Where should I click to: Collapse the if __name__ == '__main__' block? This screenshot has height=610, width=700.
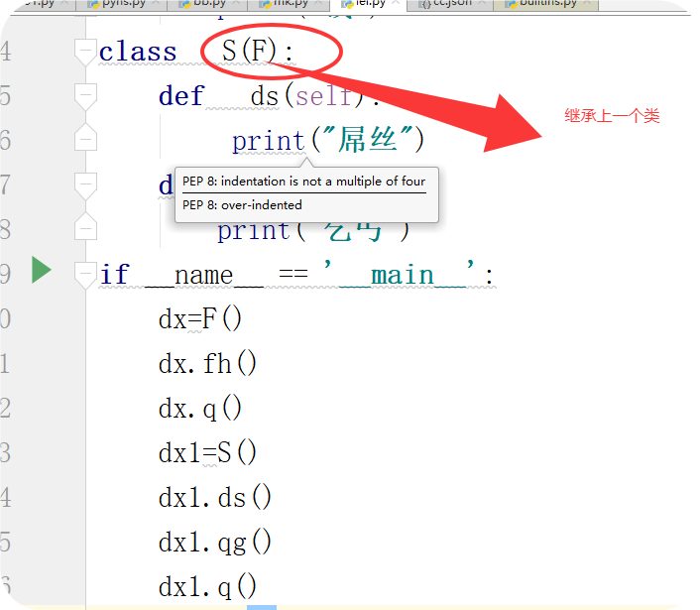85,274
